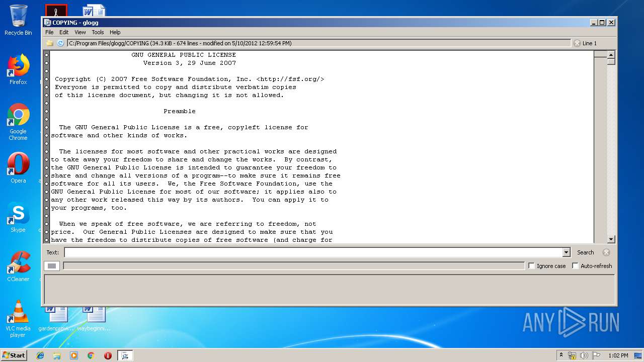The height and width of the screenshot is (362, 644).
Task: Launch Firefox from the desktop
Action: [18, 69]
